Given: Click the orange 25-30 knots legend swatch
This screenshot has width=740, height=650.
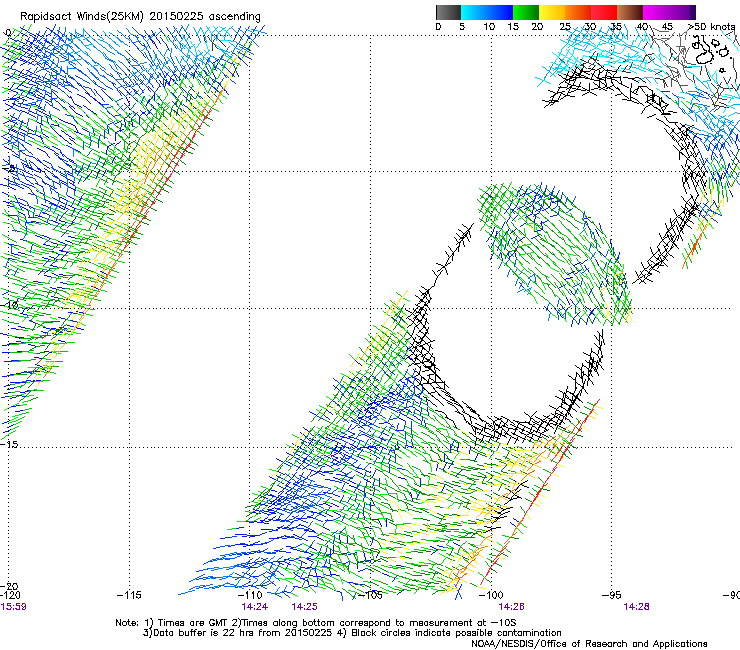Looking at the screenshot, I should [578, 12].
